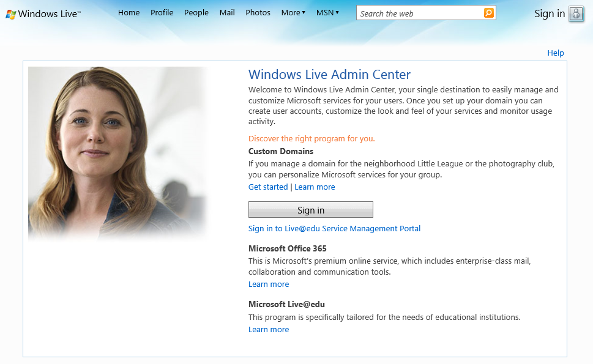Click the Windows Live Admin Center heading
This screenshot has width=593, height=364.
(x=329, y=75)
